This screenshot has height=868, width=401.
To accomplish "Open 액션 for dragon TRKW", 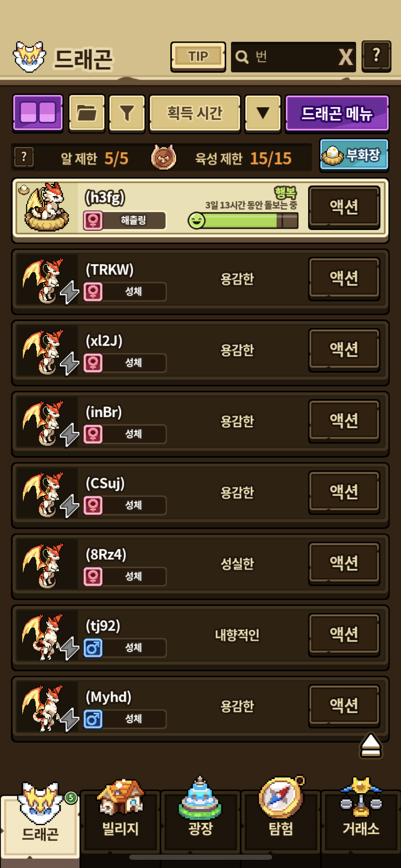I will tap(344, 279).
